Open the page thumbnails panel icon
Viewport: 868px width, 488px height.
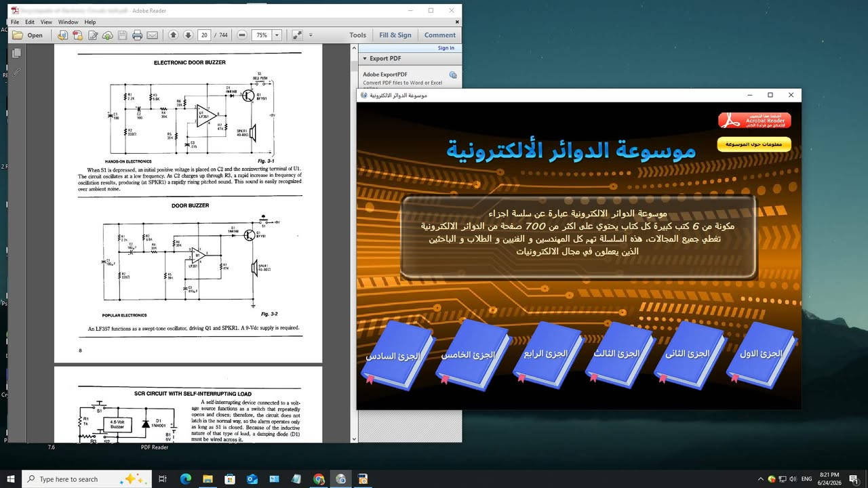16,53
